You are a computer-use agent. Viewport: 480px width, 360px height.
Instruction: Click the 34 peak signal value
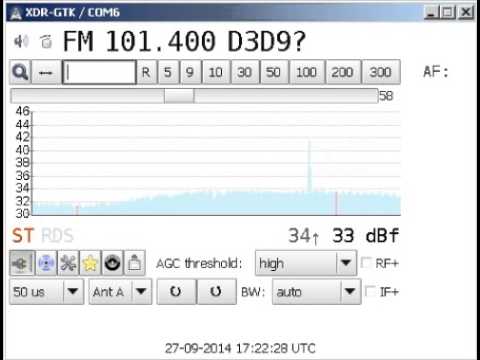(299, 236)
